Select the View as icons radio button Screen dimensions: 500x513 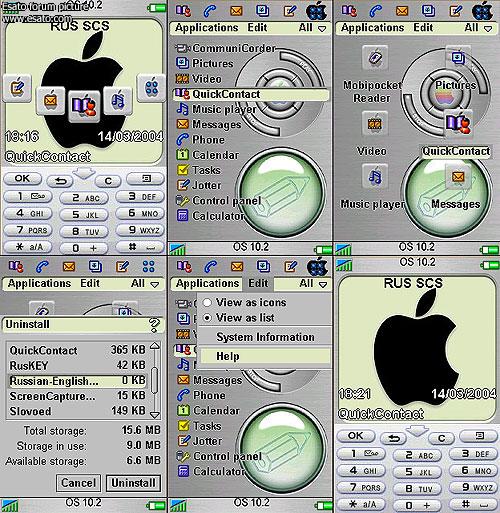pos(207,302)
